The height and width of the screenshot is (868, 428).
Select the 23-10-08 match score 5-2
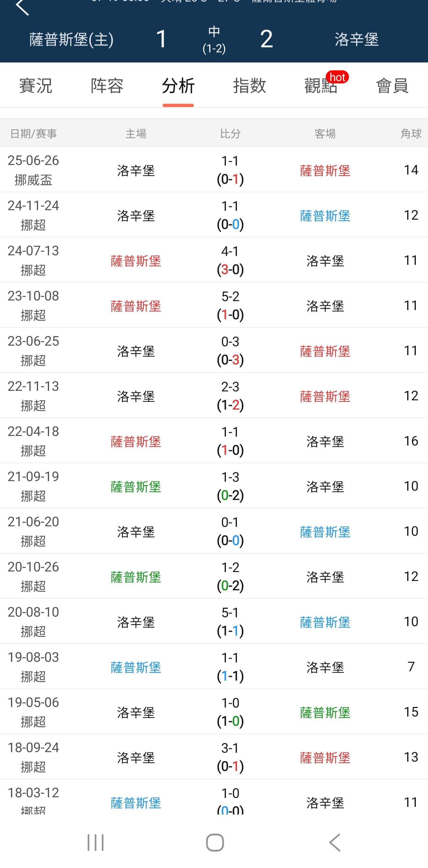(230, 297)
